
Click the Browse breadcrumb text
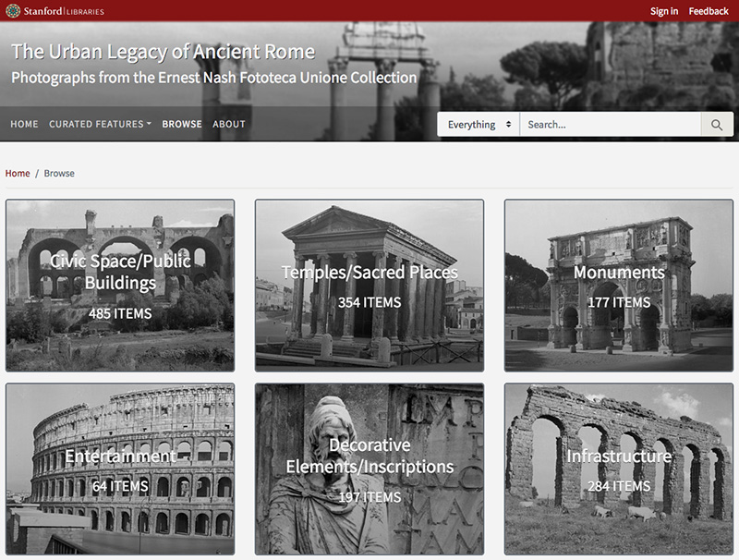(x=59, y=173)
